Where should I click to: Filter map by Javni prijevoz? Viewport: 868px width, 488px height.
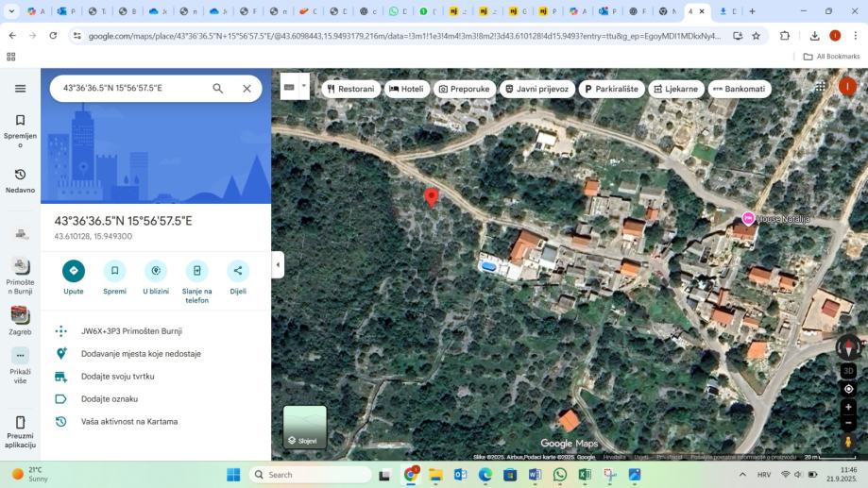pos(537,89)
